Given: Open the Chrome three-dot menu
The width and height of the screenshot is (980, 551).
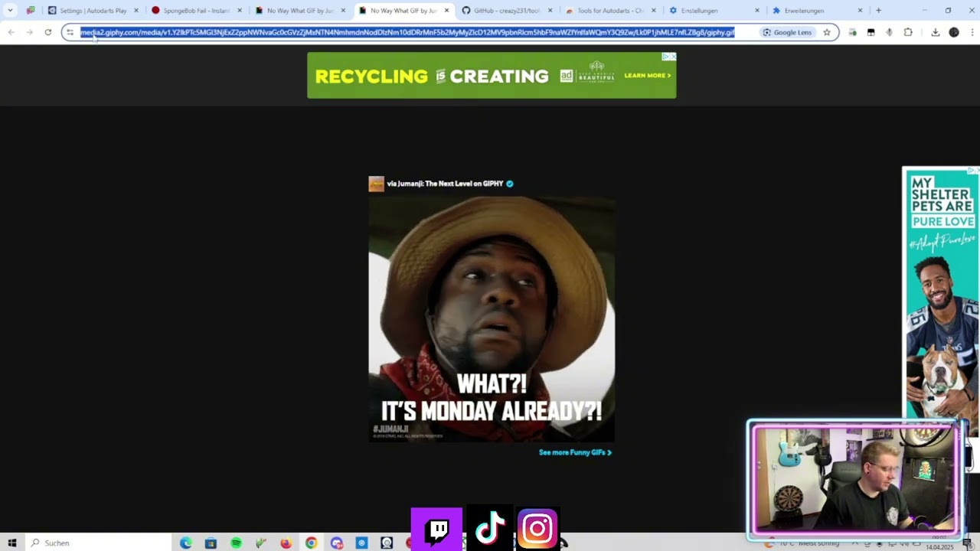Looking at the screenshot, I should (x=972, y=32).
